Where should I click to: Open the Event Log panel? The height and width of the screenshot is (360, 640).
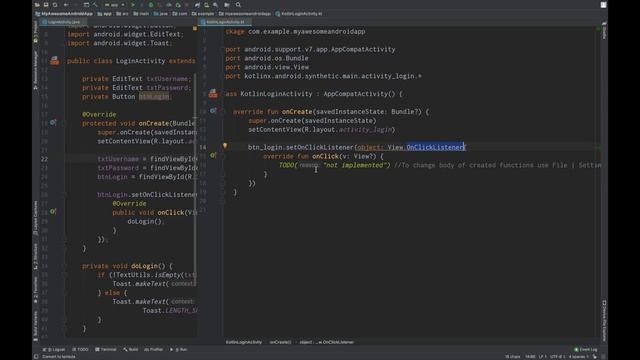(586, 349)
